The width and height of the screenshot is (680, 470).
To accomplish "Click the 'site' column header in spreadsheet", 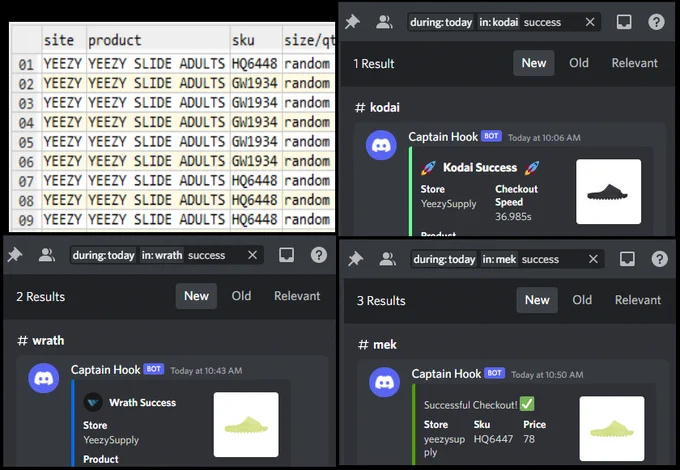I will pos(64,39).
